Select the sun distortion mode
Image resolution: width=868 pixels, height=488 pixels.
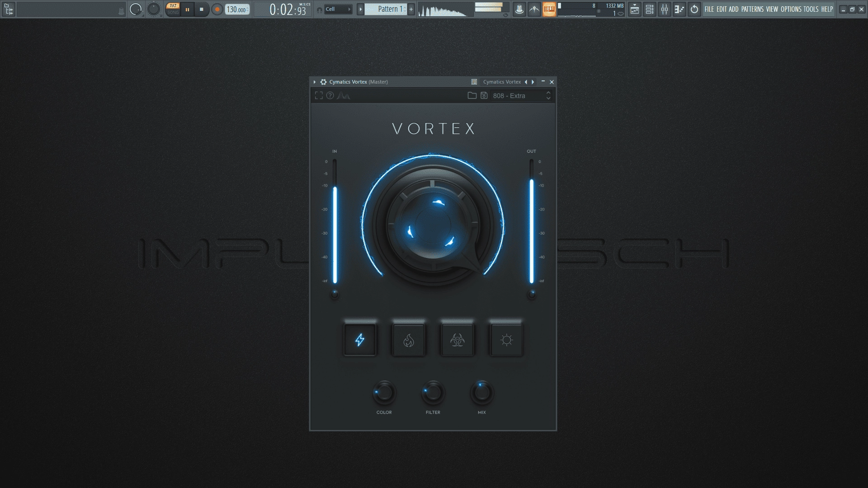506,340
